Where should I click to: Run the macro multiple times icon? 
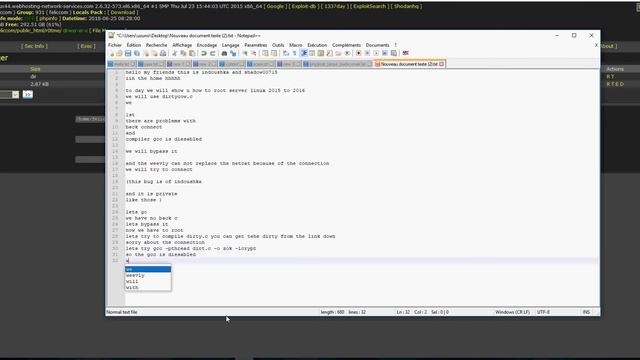385,53
